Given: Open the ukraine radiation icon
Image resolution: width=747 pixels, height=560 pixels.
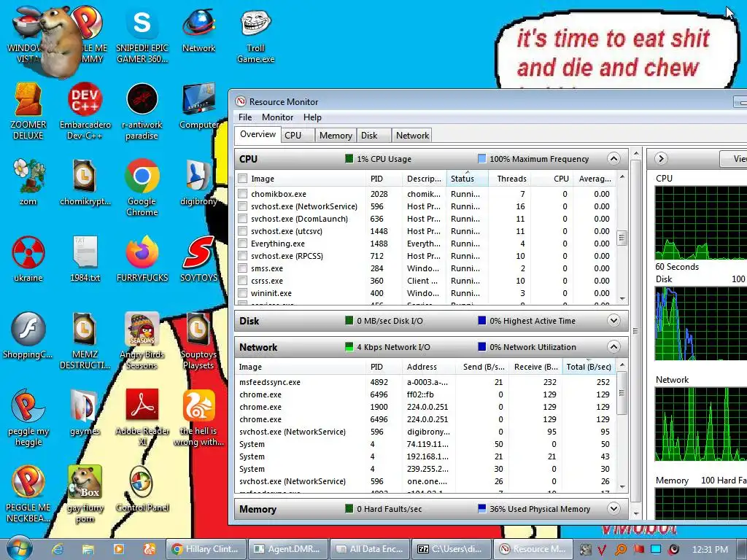Looking at the screenshot, I should pos(28,260).
